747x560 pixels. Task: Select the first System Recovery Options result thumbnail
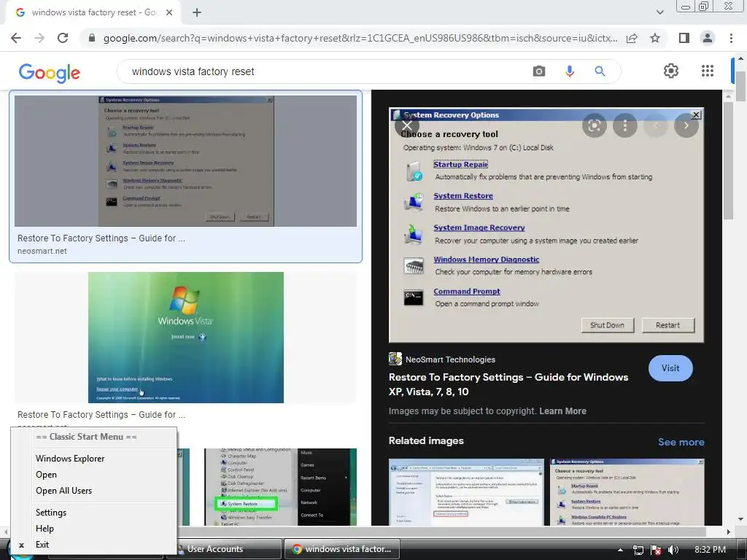click(x=185, y=161)
